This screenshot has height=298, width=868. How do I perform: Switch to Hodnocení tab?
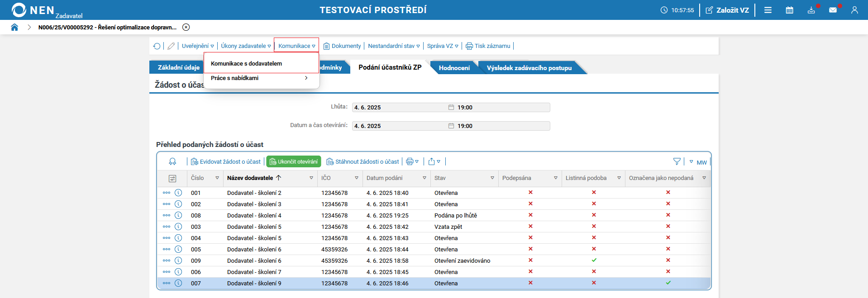[454, 68]
